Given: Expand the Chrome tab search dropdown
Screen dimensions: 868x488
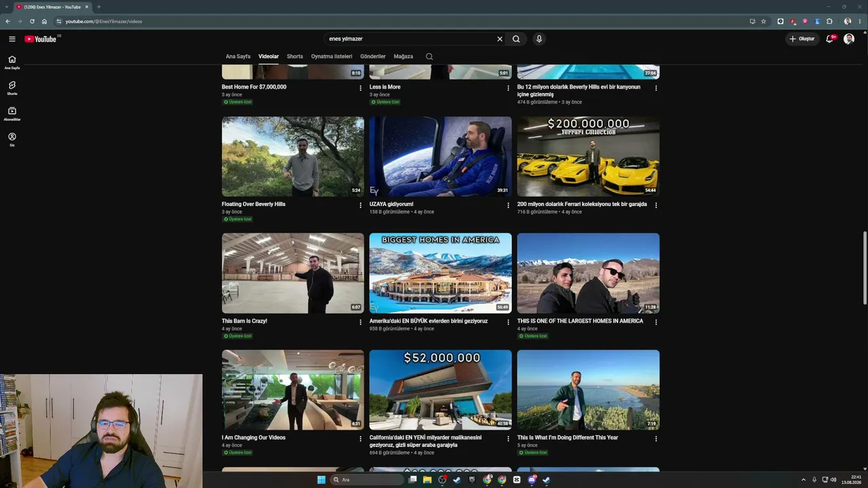Looking at the screenshot, I should pyautogui.click(x=6, y=7).
